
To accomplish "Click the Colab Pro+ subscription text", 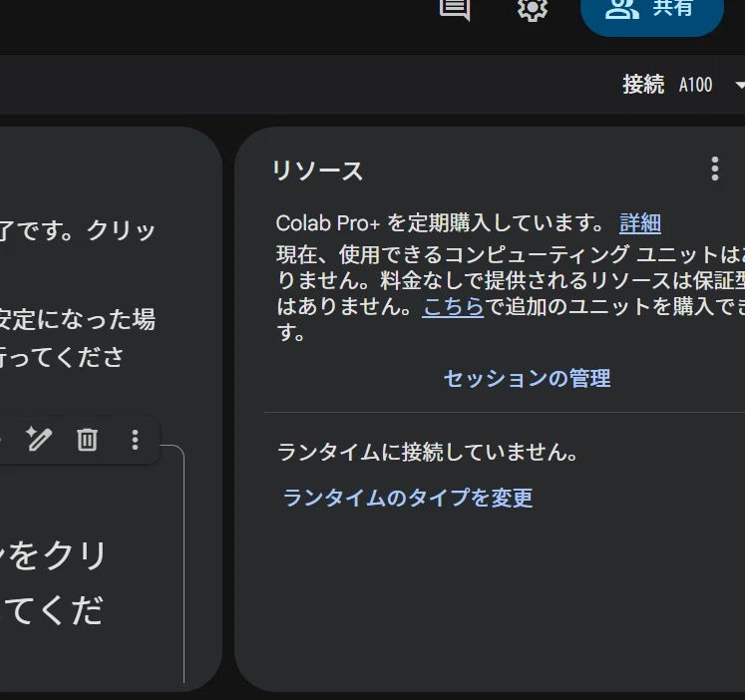I will coord(440,222).
